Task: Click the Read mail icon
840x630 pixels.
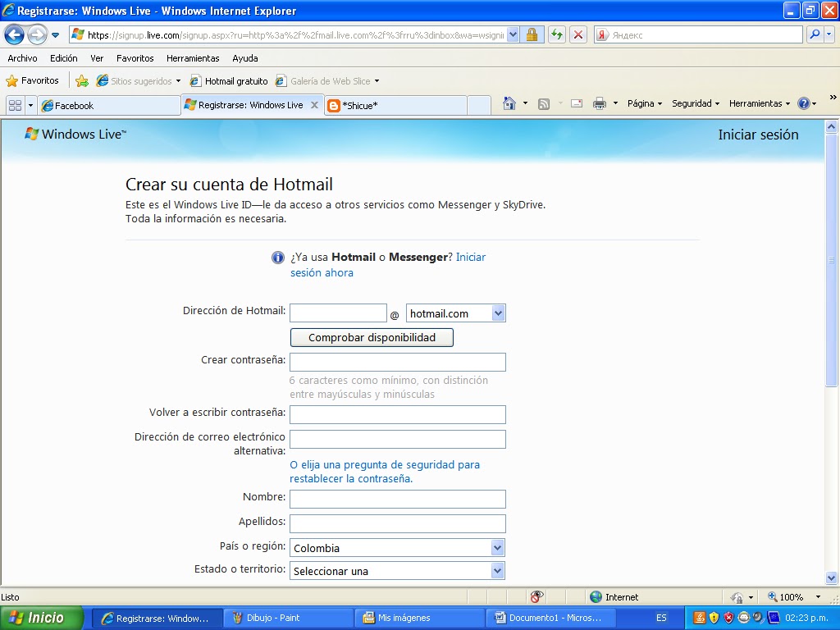Action: 577,103
